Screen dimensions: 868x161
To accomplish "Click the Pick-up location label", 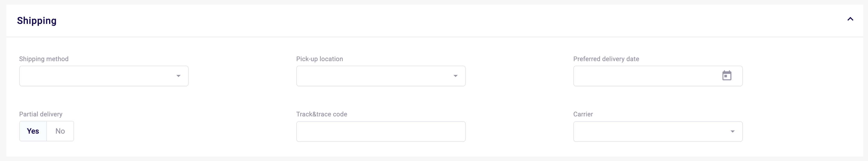I will [319, 59].
